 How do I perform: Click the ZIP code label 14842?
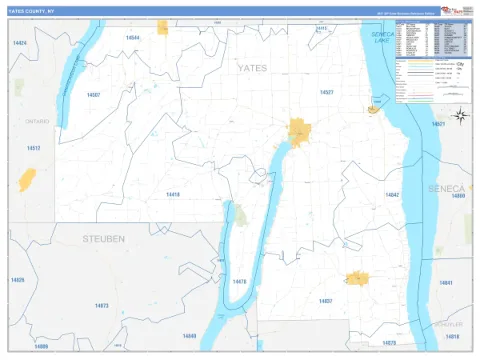[x=392, y=195]
